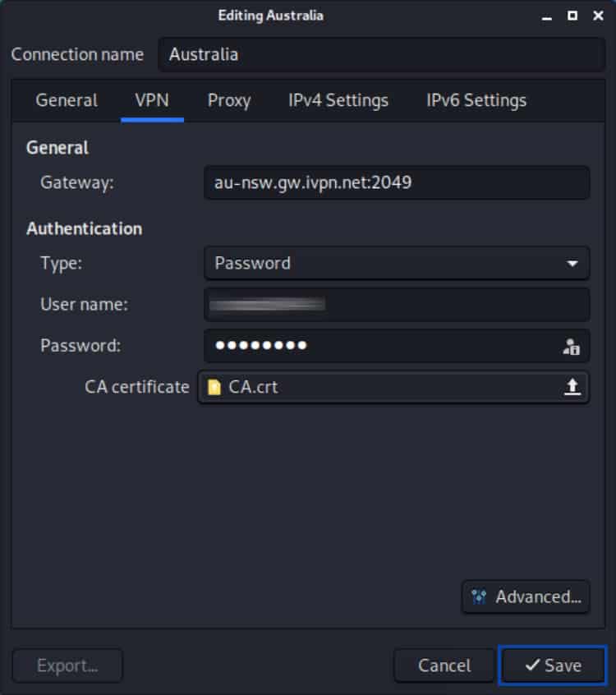Open the Proxy tab
Screen dimensions: 616x695
pyautogui.click(x=229, y=100)
